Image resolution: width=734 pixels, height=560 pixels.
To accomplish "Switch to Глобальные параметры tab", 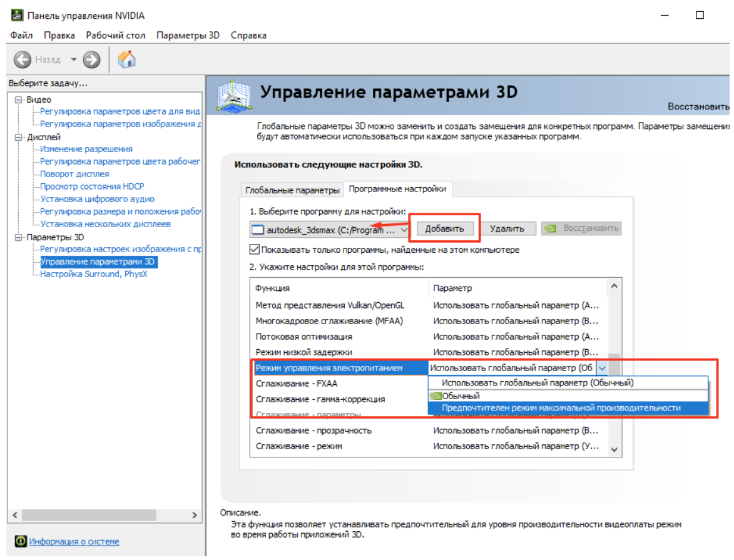I will [x=292, y=190].
